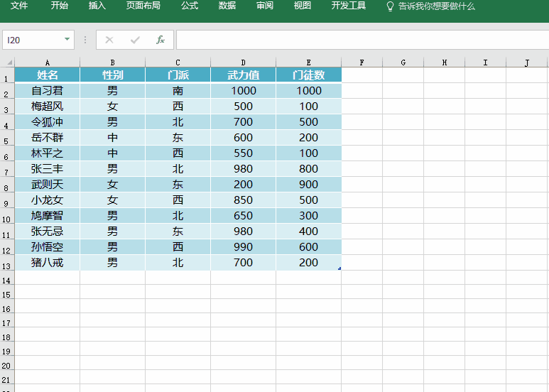Select column C header
The image size is (549, 392).
click(x=178, y=62)
